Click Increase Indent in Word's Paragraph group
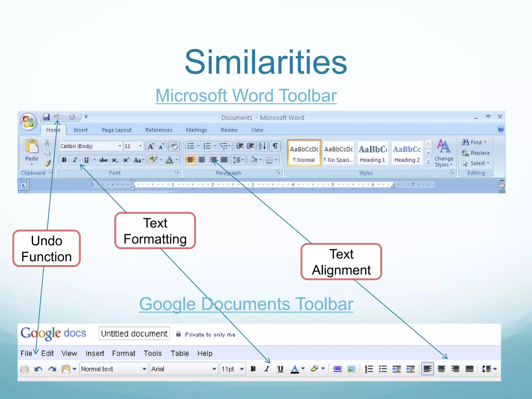 coord(250,146)
